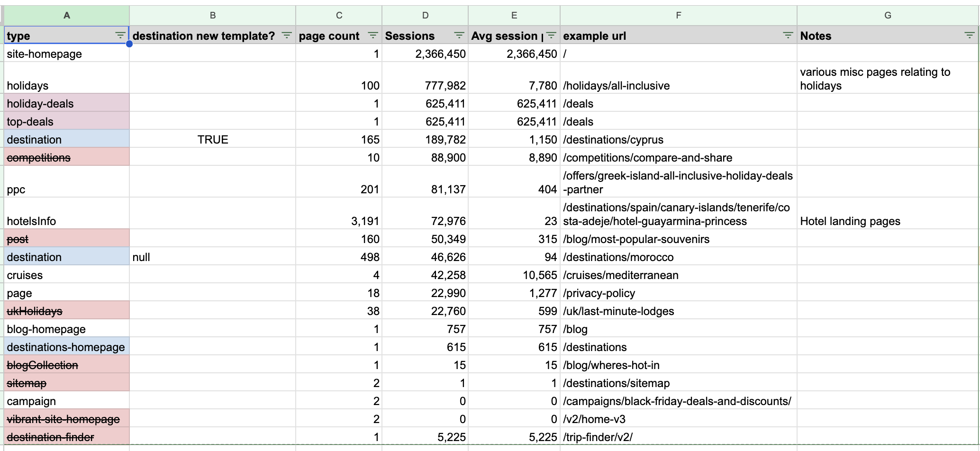
Task: Select column B header
Action: (213, 15)
